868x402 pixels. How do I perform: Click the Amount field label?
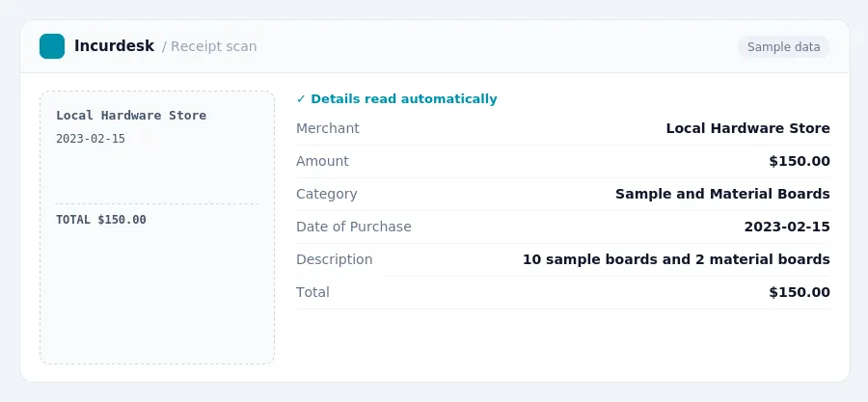tap(323, 161)
